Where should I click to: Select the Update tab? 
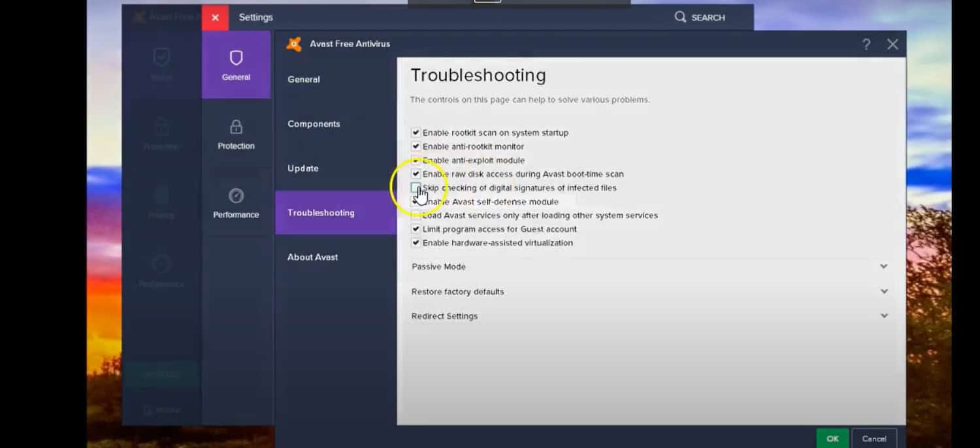[x=336, y=168]
